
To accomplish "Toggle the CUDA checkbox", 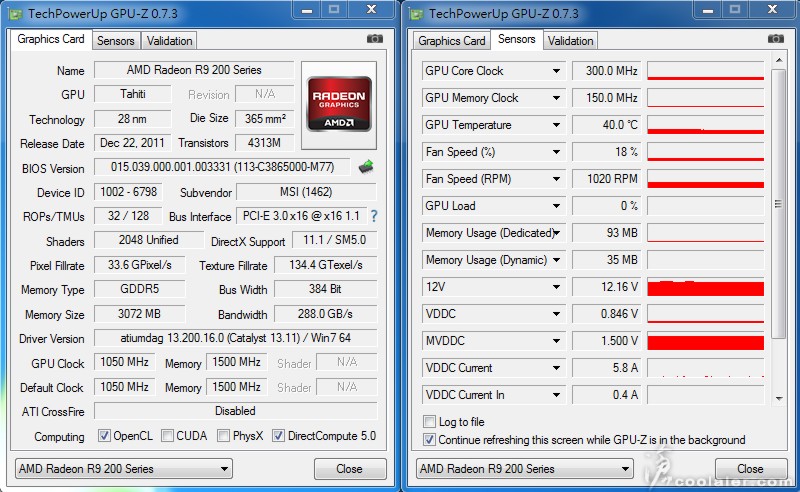I will coord(167,436).
